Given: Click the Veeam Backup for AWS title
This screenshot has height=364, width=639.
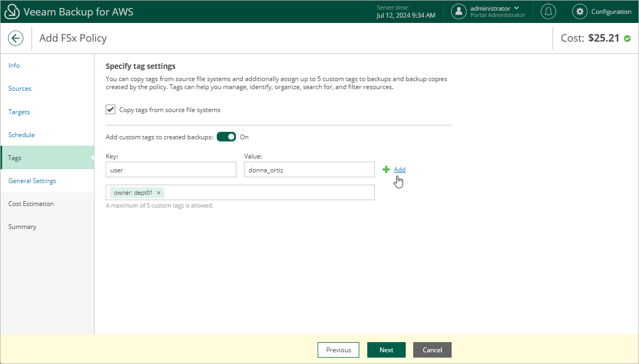Looking at the screenshot, I should tap(78, 12).
